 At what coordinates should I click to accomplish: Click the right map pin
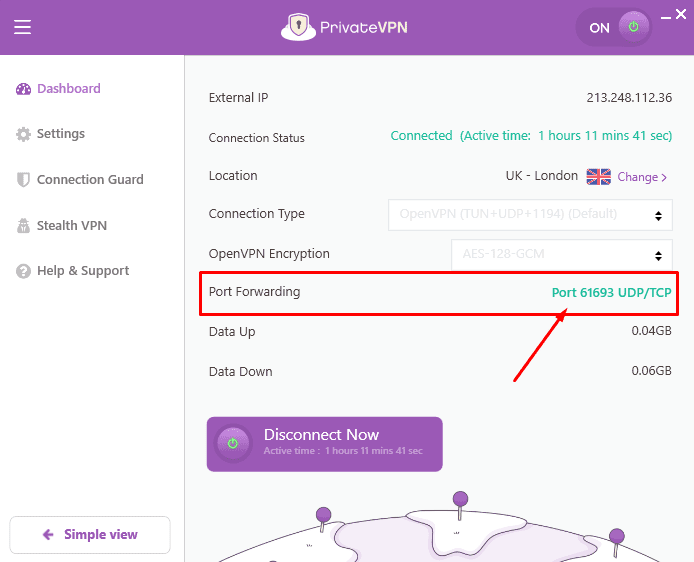tap(616, 543)
